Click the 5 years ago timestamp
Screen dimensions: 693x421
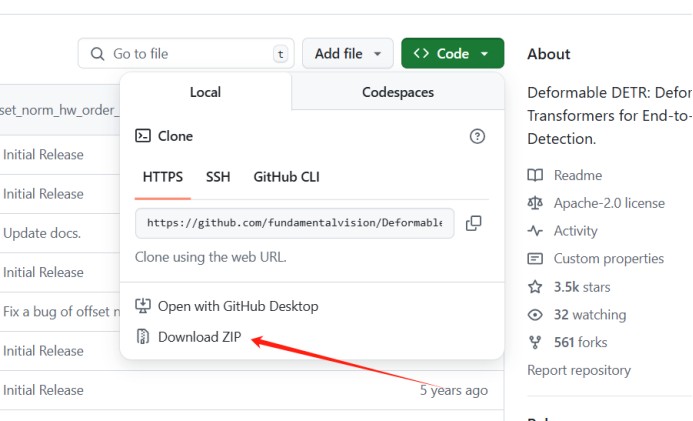point(454,391)
